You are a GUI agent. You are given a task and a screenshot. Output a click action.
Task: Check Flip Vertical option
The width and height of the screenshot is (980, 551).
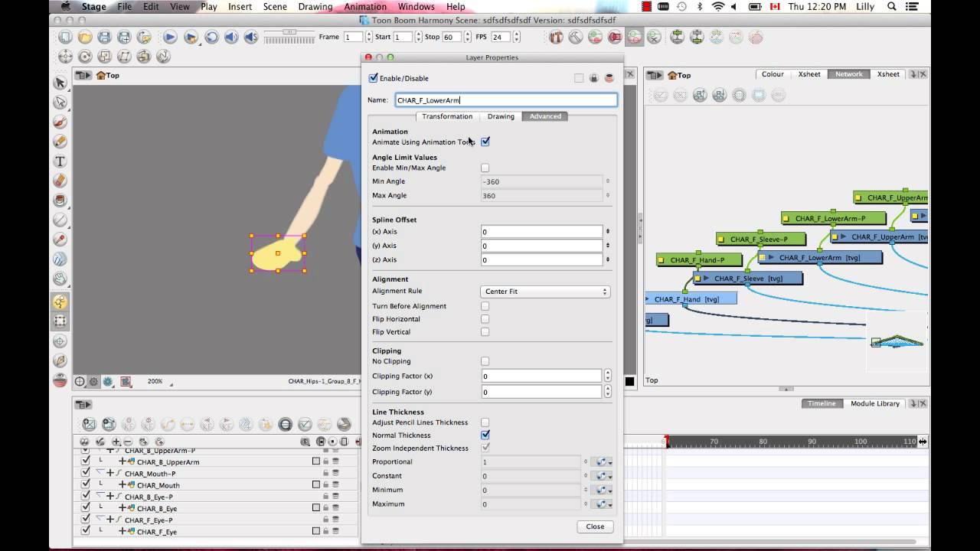point(485,332)
